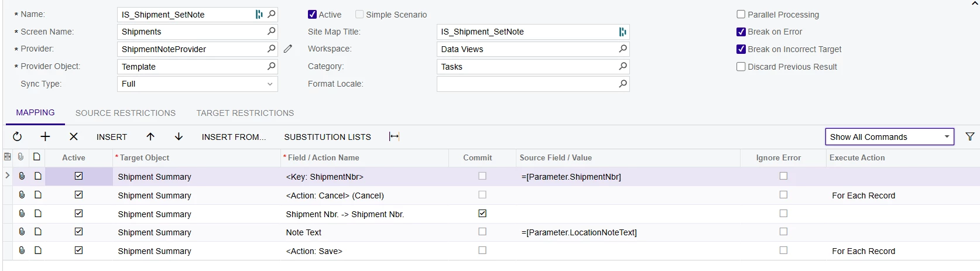Uncheck the Break on Error checkbox
Image resolution: width=980 pixels, height=271 pixels.
coord(741,32)
